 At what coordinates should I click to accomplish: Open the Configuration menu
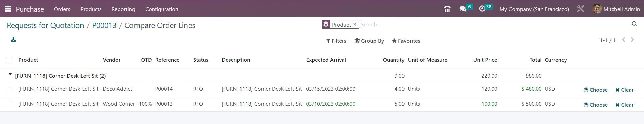[162, 9]
